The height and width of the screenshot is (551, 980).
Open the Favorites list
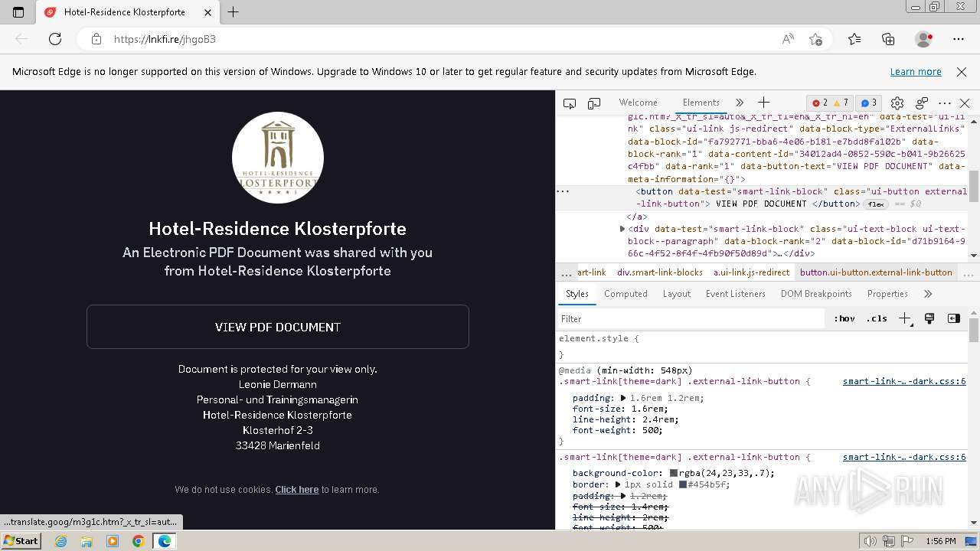854,39
